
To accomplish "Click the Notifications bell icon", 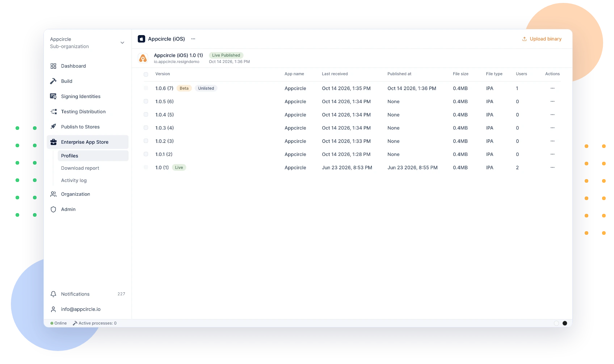I will (x=53, y=294).
